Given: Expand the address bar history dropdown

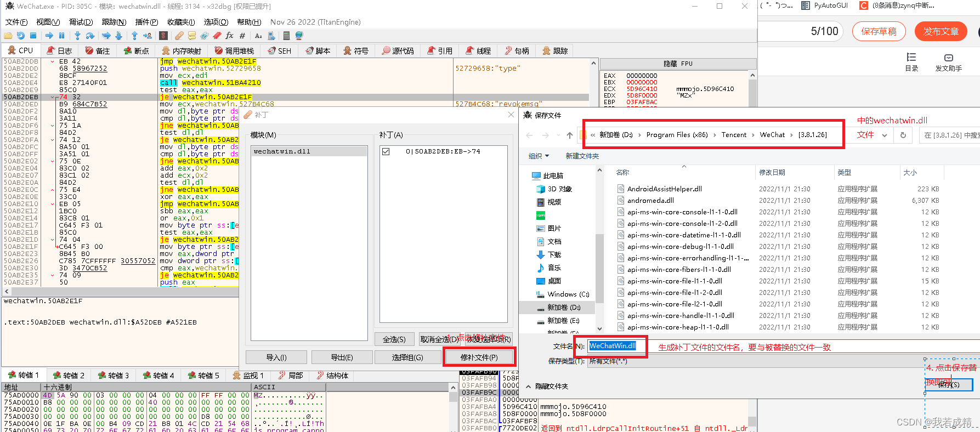Looking at the screenshot, I should [x=885, y=135].
